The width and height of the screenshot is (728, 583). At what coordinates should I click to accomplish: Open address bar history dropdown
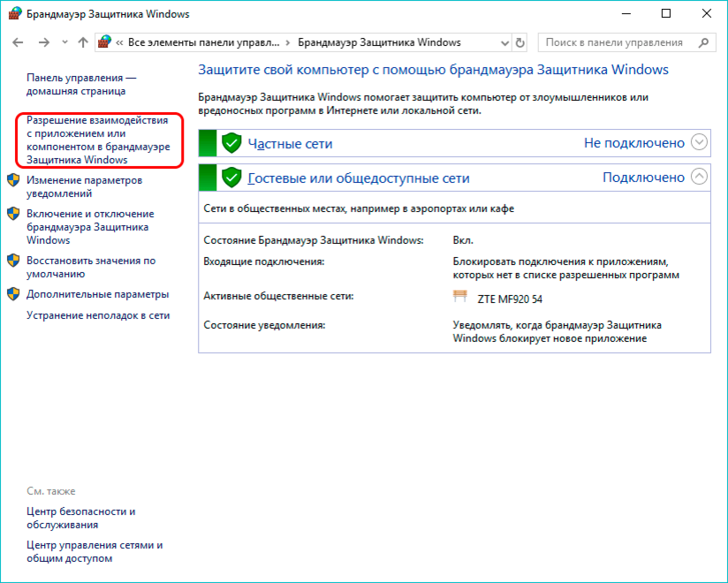504,43
